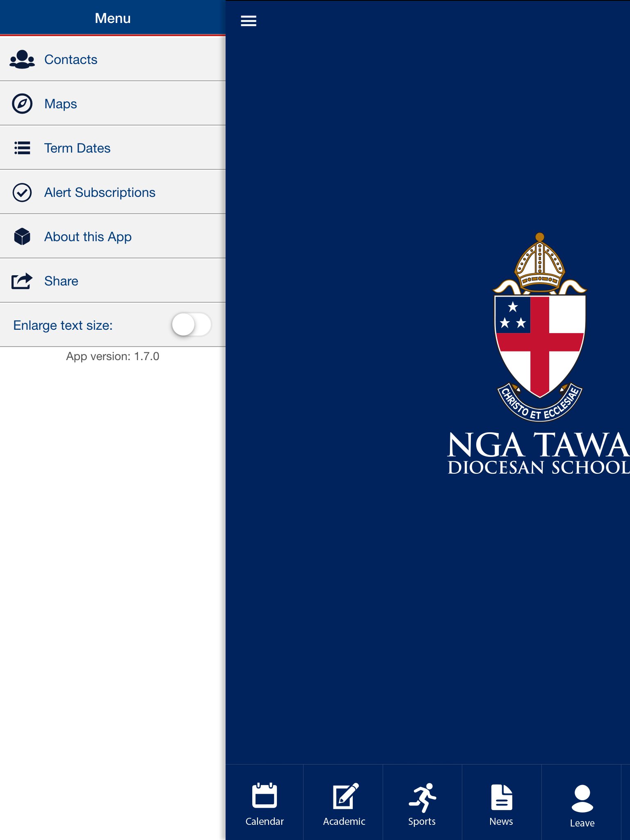Viewport: 630px width, 840px height.
Task: Click the Leave person icon
Action: 582,799
